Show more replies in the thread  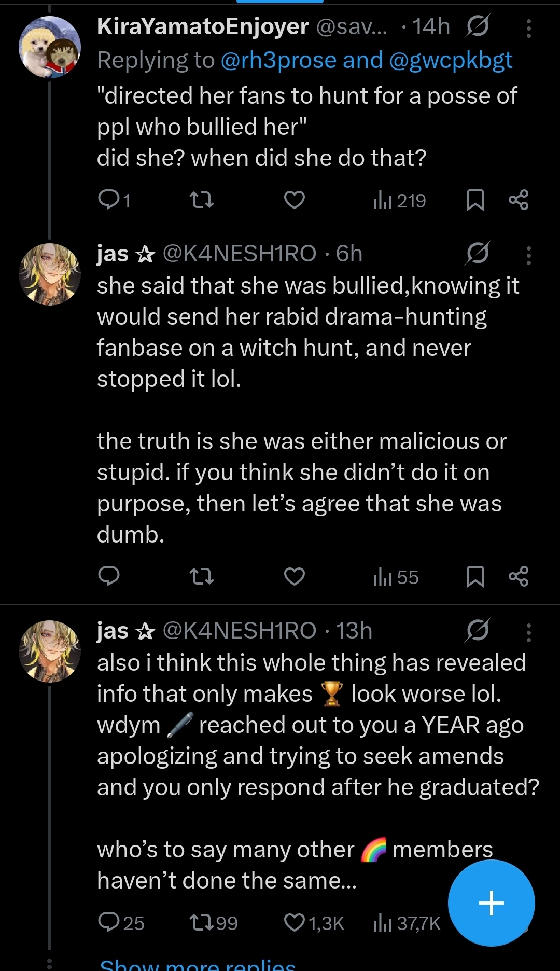198,964
